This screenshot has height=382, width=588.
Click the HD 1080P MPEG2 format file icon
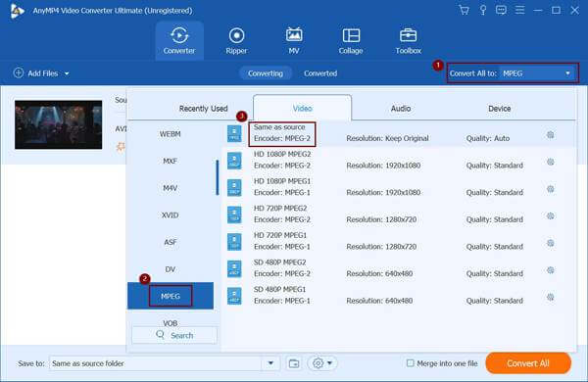(234, 161)
